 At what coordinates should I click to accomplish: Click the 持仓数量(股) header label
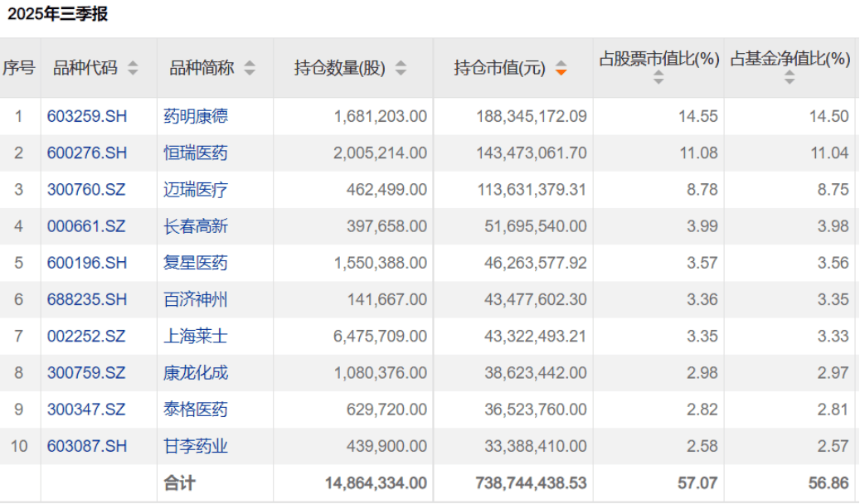pos(339,68)
